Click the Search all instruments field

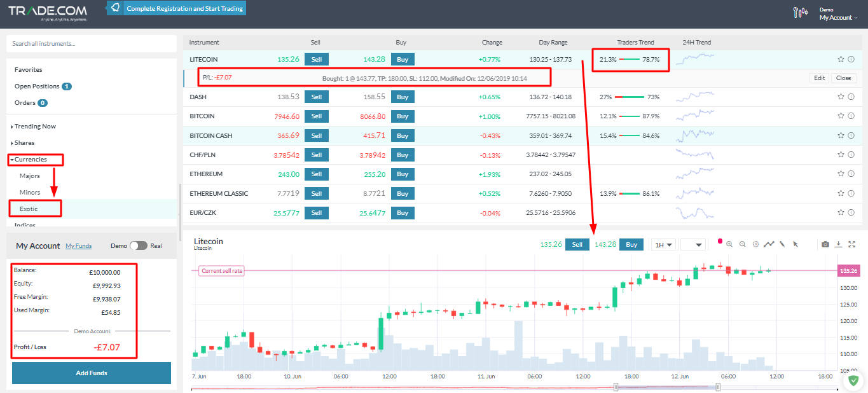(92, 44)
